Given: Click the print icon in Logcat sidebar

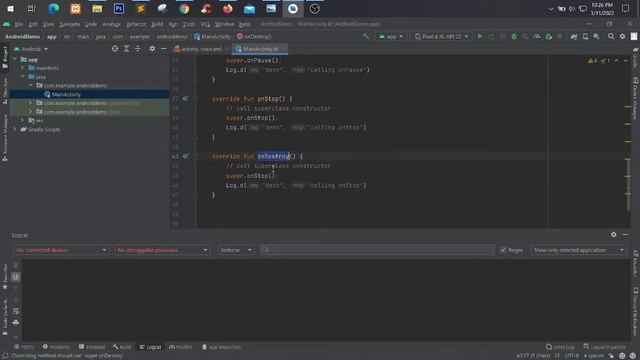Looking at the screenshot, I should point(16,323).
